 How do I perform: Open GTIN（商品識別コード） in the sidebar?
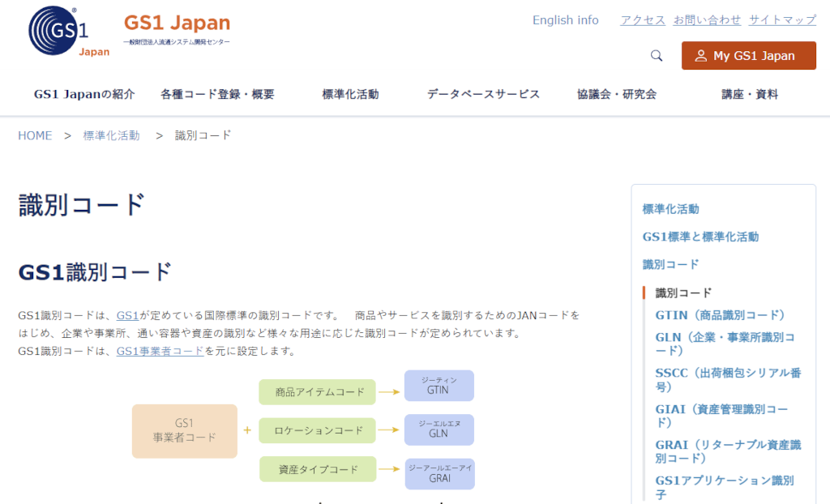pos(720,315)
